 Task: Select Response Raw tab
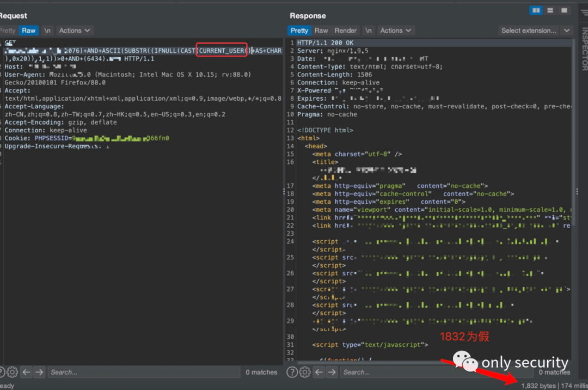point(321,31)
